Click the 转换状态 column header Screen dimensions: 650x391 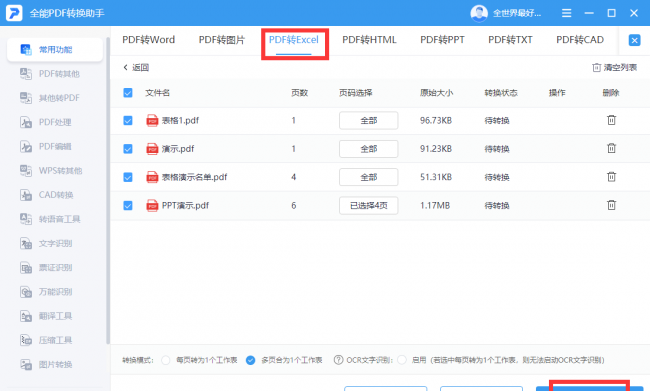click(501, 92)
